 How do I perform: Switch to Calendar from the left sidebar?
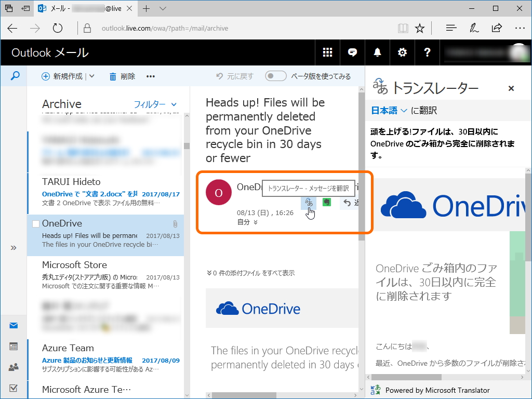pyautogui.click(x=14, y=346)
